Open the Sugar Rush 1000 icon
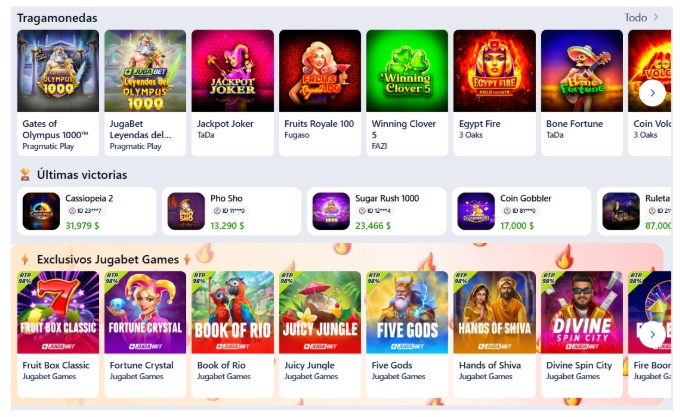The height and width of the screenshot is (417, 680). 331,211
